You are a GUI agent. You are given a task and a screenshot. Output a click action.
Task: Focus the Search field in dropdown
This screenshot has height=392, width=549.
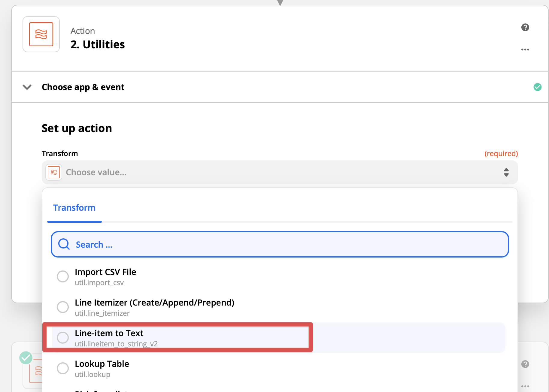pos(280,244)
